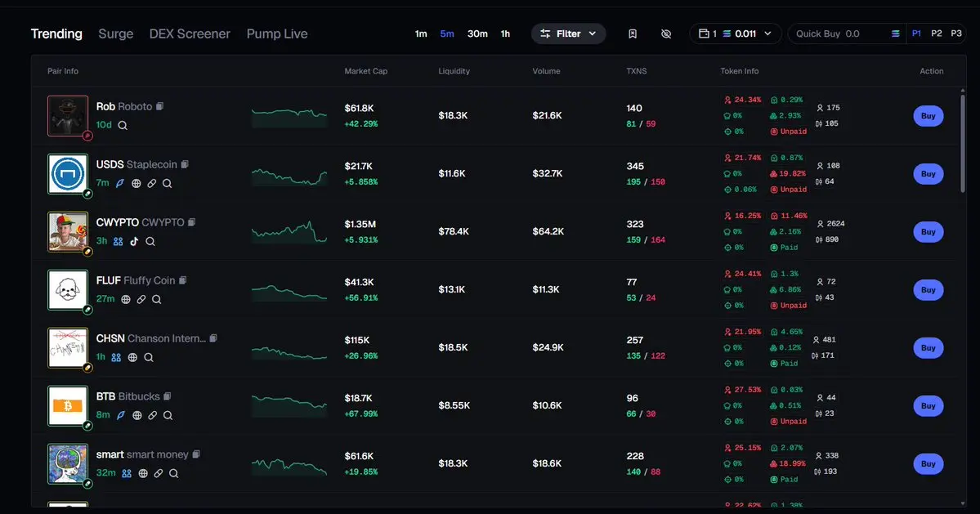Click the search icon in the CHSN row

[149, 358]
